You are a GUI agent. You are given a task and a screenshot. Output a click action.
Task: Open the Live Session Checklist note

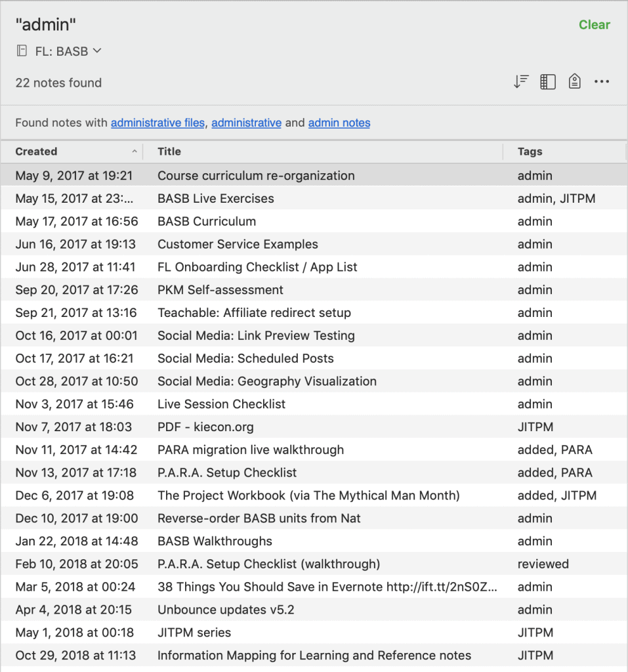(x=221, y=404)
